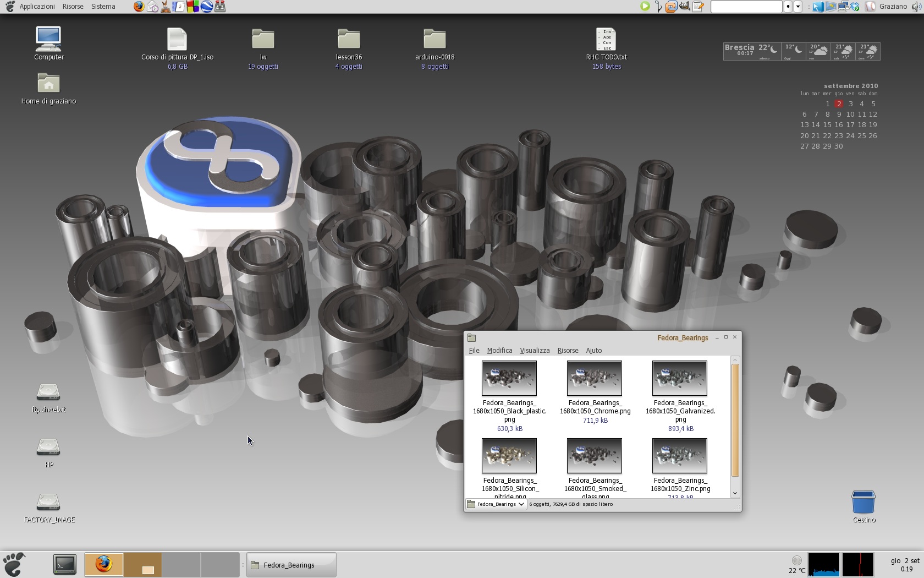Select the Black_plastic.png thumbnail
Image resolution: width=924 pixels, height=578 pixels.
click(x=509, y=378)
